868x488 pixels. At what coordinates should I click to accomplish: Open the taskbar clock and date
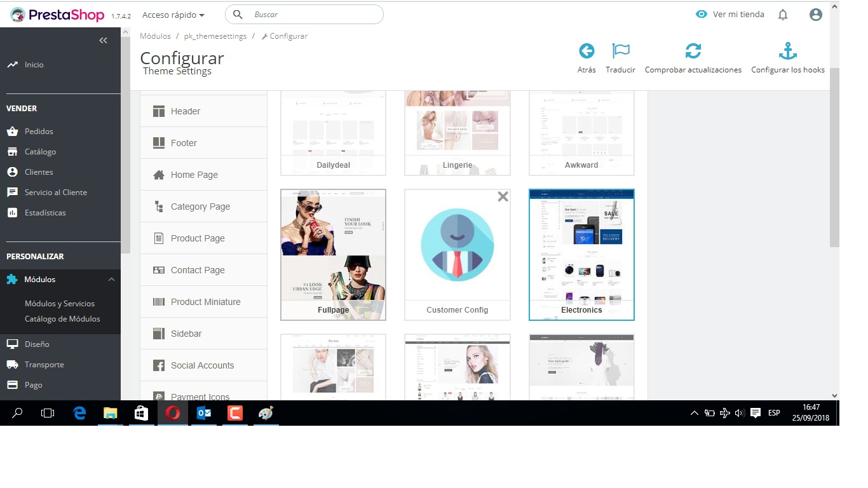point(811,412)
